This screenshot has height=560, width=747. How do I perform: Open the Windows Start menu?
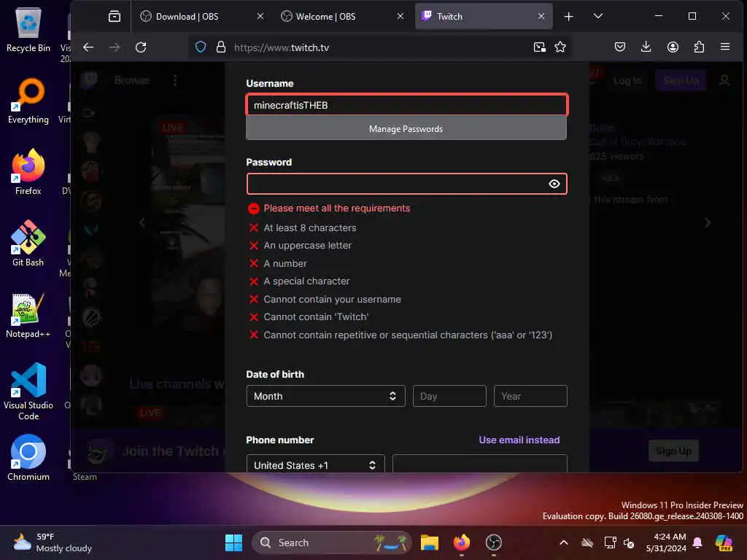click(233, 542)
